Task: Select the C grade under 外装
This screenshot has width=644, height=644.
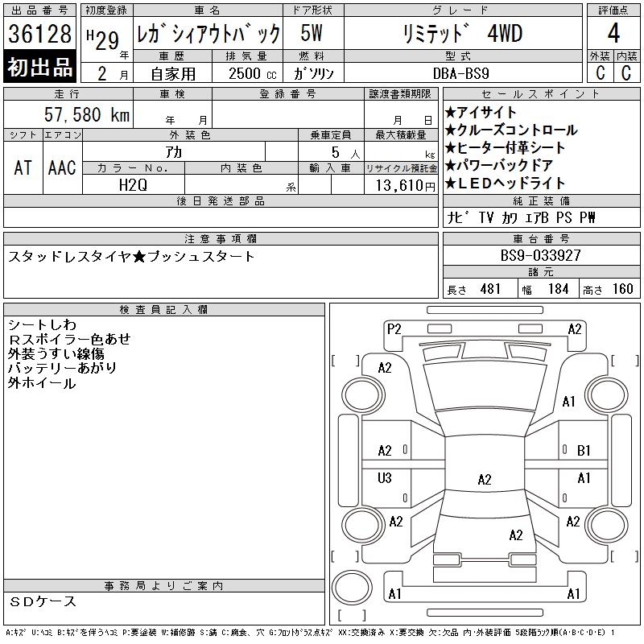Action: click(x=601, y=72)
